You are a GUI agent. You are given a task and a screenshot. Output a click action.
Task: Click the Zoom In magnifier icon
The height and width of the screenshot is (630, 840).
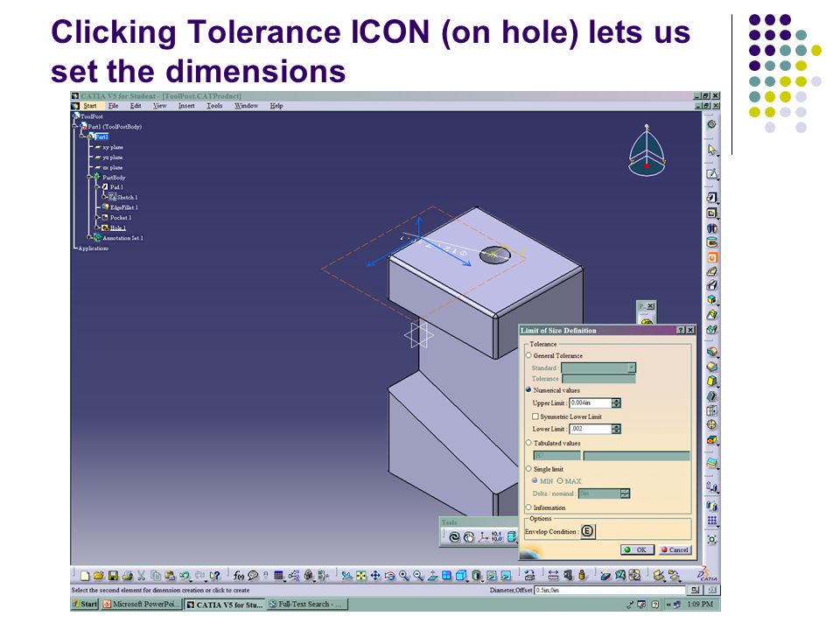pyautogui.click(x=404, y=576)
